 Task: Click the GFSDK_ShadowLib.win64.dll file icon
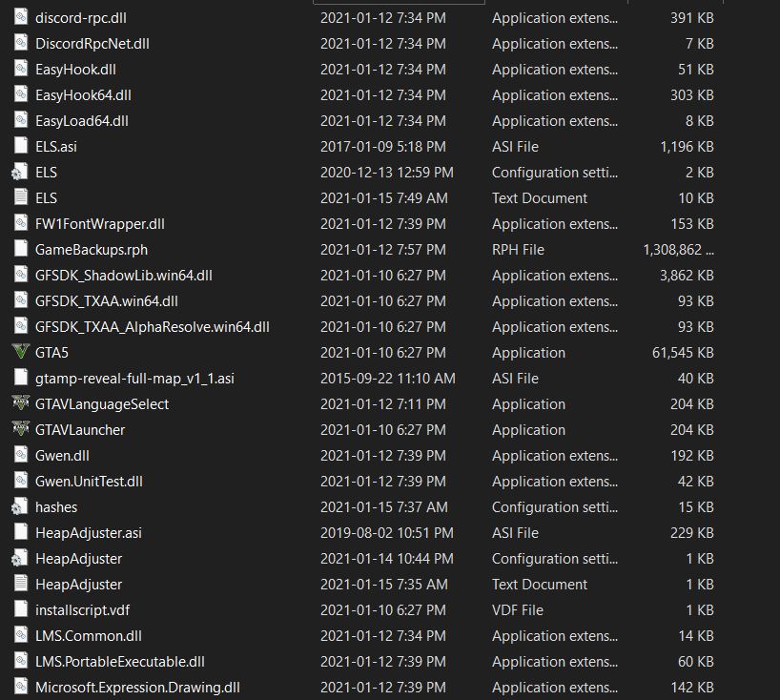point(20,275)
